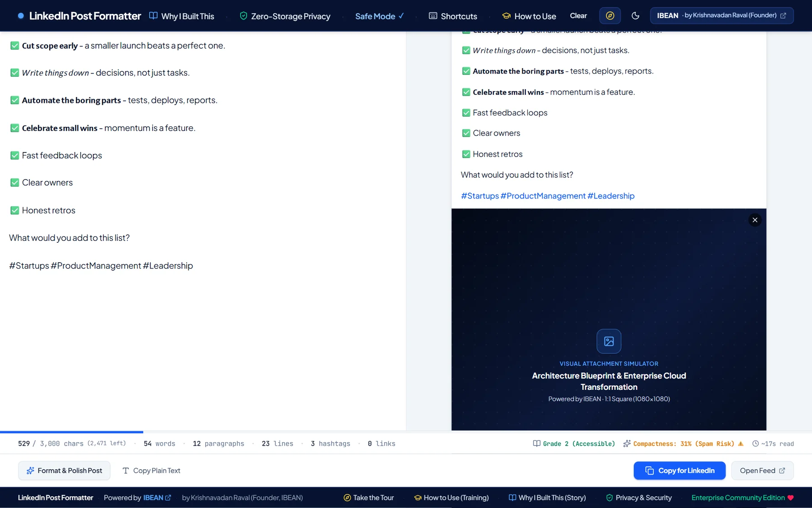Click the #Leadership hashtag in preview
The width and height of the screenshot is (812, 508).
click(x=611, y=196)
